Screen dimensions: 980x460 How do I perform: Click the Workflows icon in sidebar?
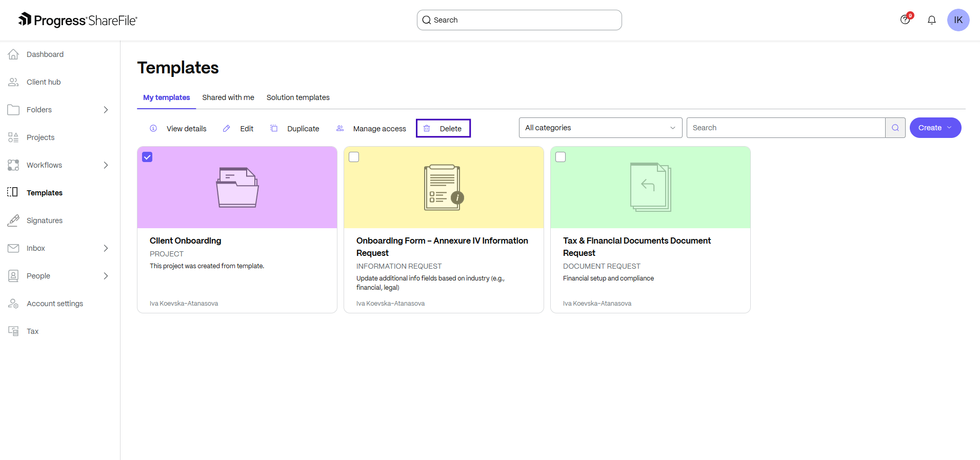(x=13, y=165)
